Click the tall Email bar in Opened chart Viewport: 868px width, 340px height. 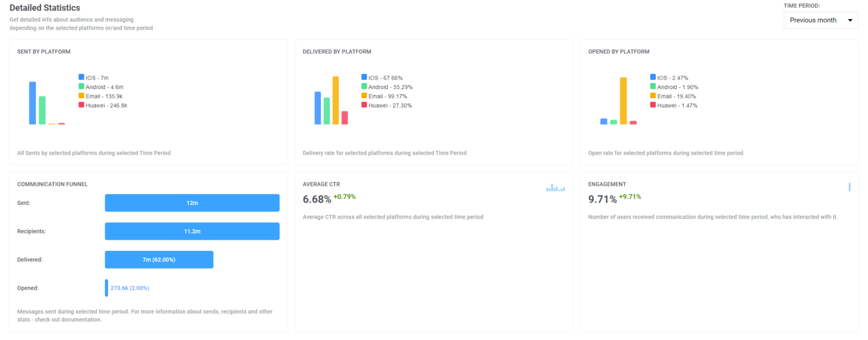click(x=623, y=101)
